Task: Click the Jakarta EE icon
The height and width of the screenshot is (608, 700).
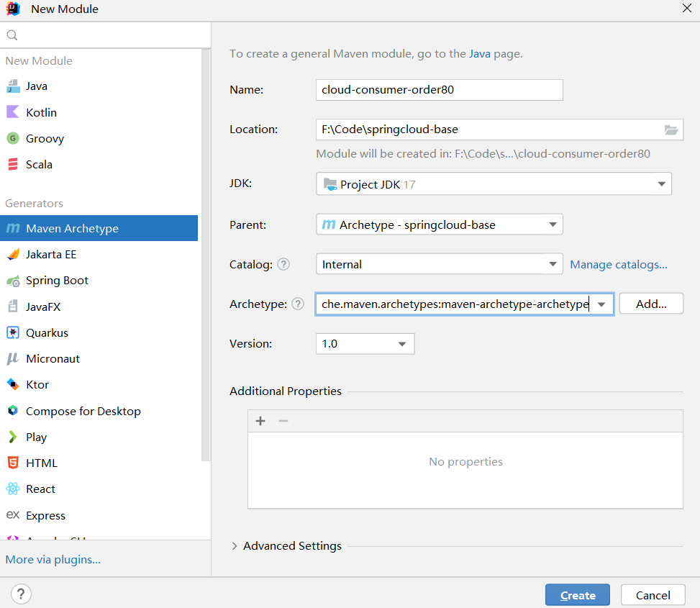Action: (13, 254)
